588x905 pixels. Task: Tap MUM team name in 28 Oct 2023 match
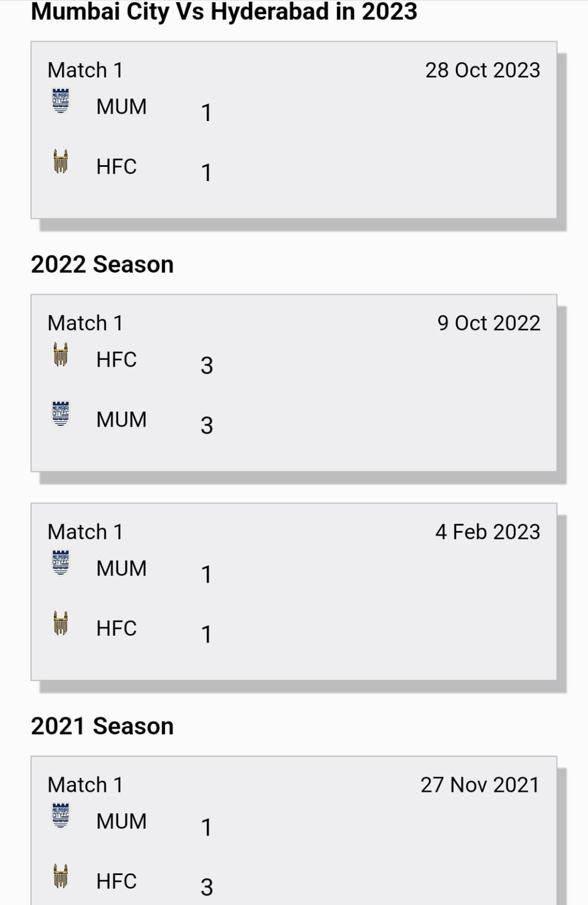(122, 106)
